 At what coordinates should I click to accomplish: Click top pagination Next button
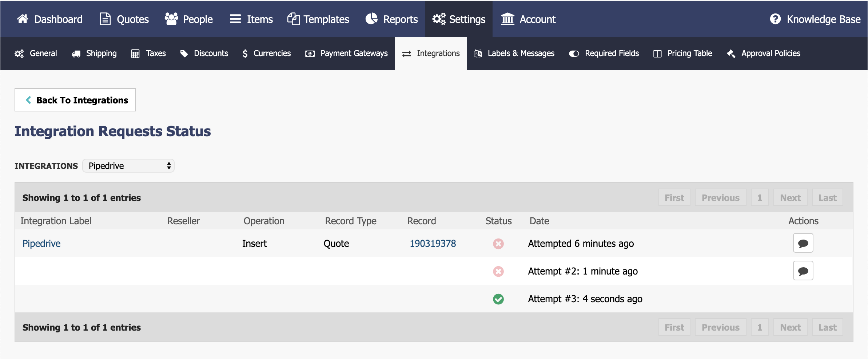click(x=791, y=198)
